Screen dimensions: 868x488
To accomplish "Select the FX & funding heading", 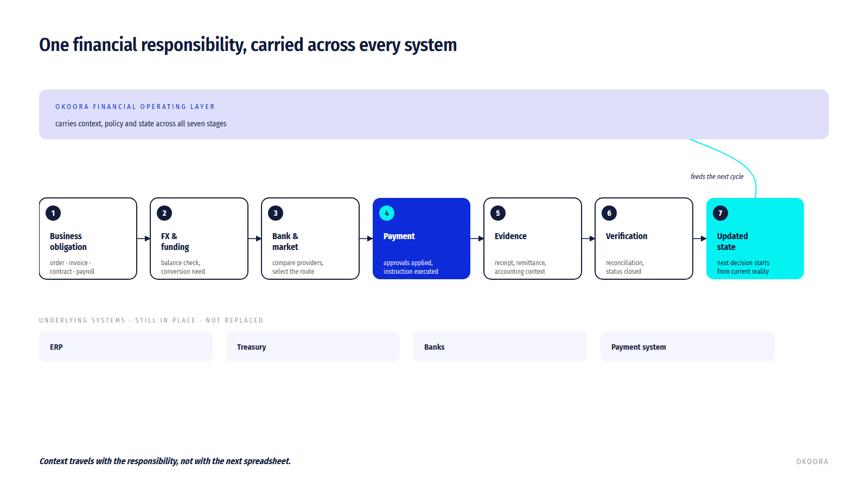I will click(175, 241).
